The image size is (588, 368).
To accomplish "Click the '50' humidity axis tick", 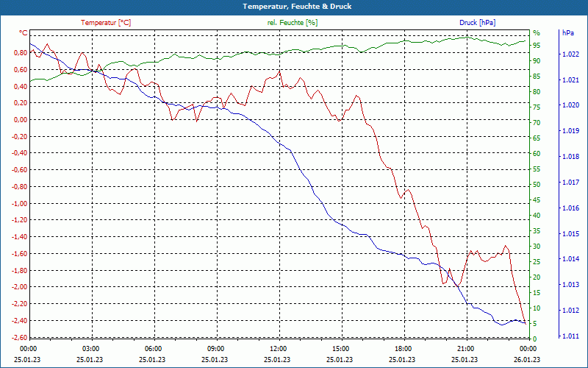I will pyautogui.click(x=537, y=185).
